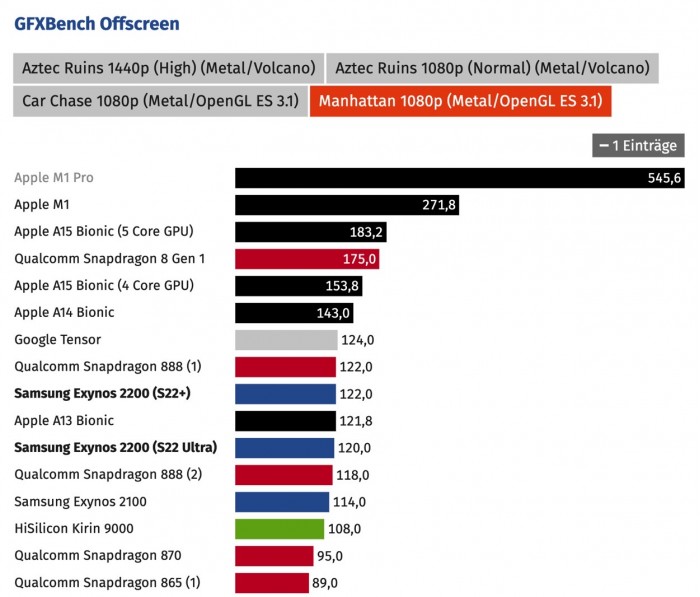Click the blue Exynos 2200 (S22 Ultra) bar
This screenshot has height=597, width=700.
click(x=284, y=448)
